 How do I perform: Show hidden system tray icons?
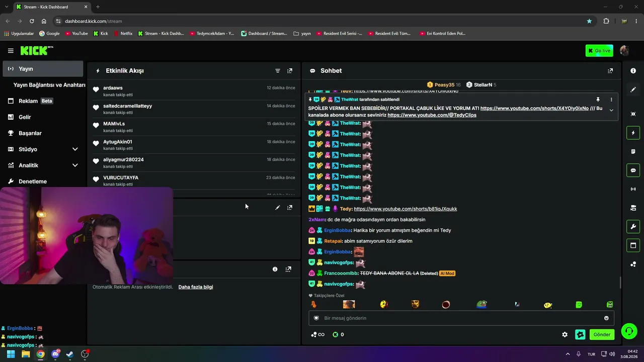568,354
